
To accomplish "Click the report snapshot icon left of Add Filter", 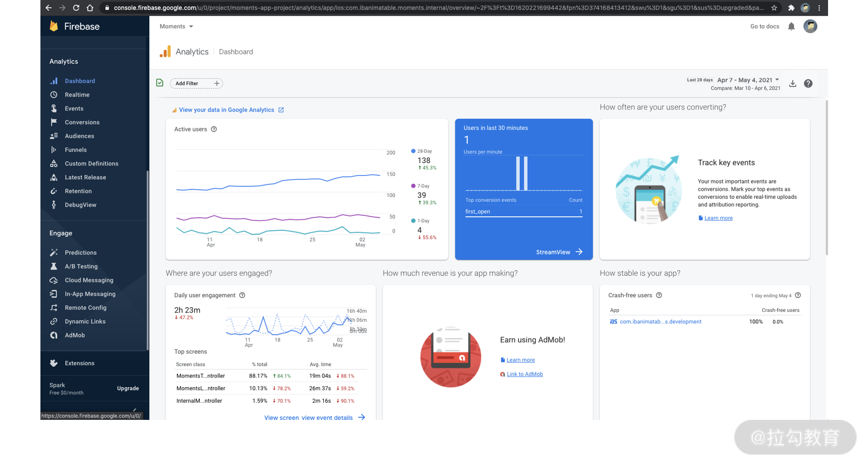I will pos(160,83).
